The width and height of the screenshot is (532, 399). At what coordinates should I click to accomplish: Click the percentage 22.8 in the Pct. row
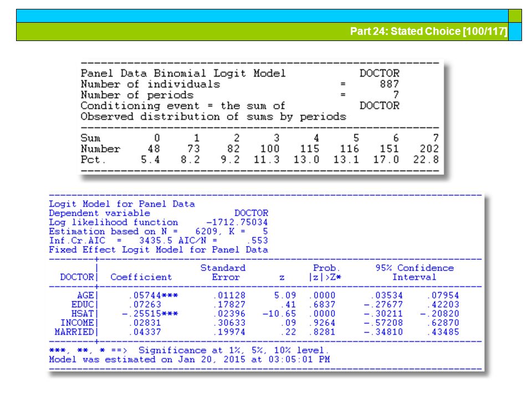426,160
